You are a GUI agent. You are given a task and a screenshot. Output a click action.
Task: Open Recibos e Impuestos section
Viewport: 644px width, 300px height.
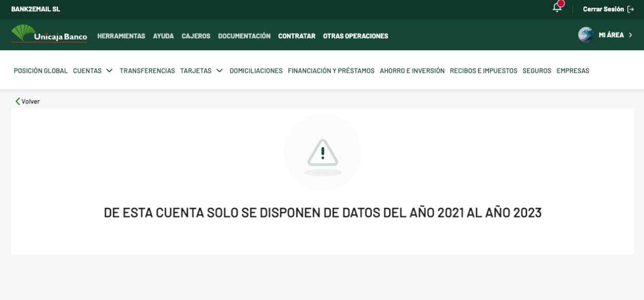(x=484, y=71)
